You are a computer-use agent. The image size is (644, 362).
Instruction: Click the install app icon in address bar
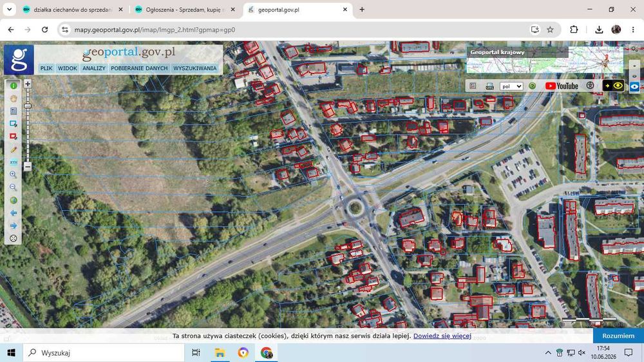click(535, 30)
